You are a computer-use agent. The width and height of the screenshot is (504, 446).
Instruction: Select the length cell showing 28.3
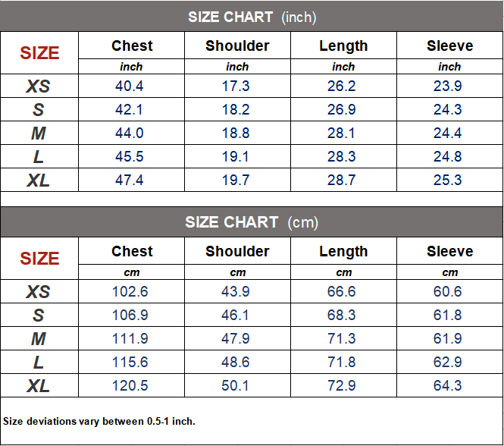[342, 157]
